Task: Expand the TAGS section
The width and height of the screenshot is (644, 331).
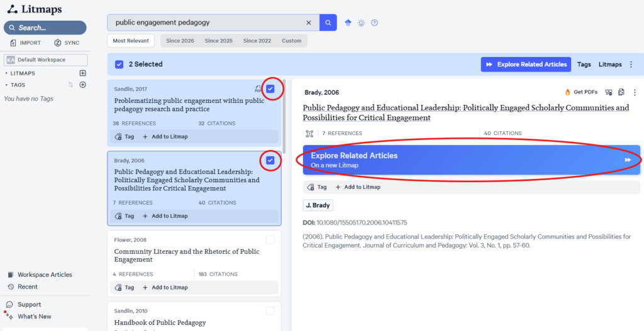Action: [x=16, y=85]
